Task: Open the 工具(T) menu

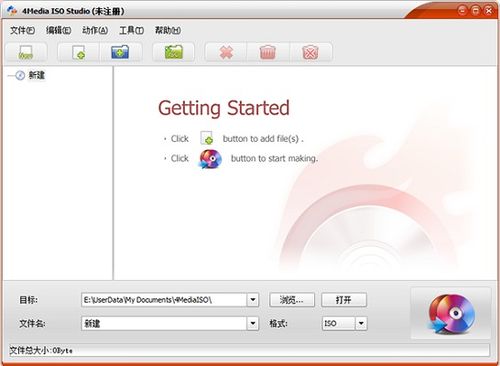Action: pyautogui.click(x=131, y=30)
